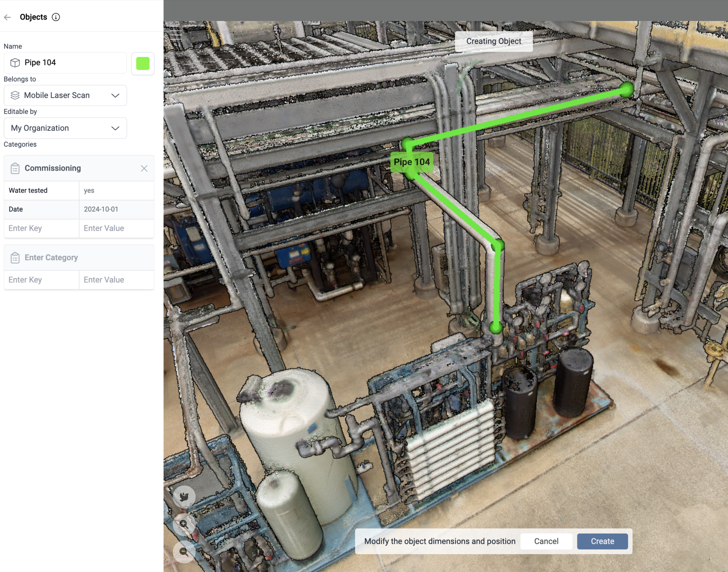Click the cube icon in the Name field

pos(15,63)
